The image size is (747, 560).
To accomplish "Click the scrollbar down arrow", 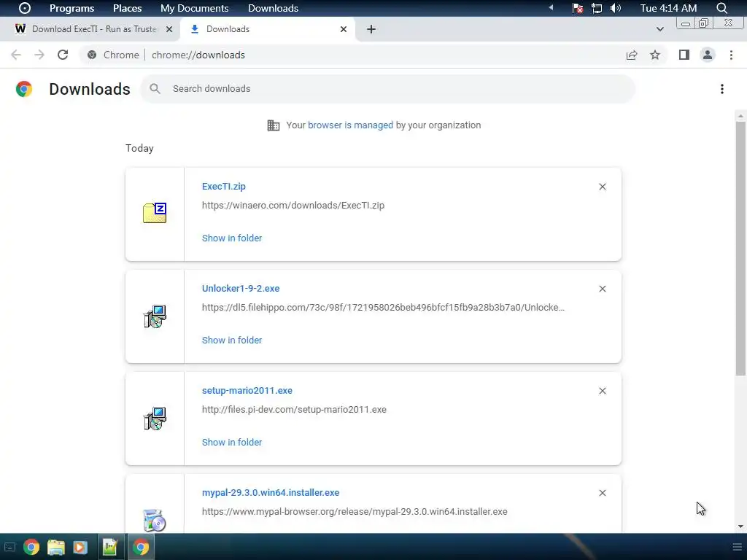I will pyautogui.click(x=740, y=526).
